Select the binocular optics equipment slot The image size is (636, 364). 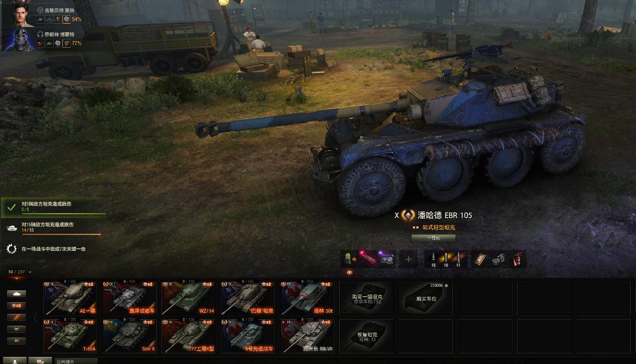386,259
